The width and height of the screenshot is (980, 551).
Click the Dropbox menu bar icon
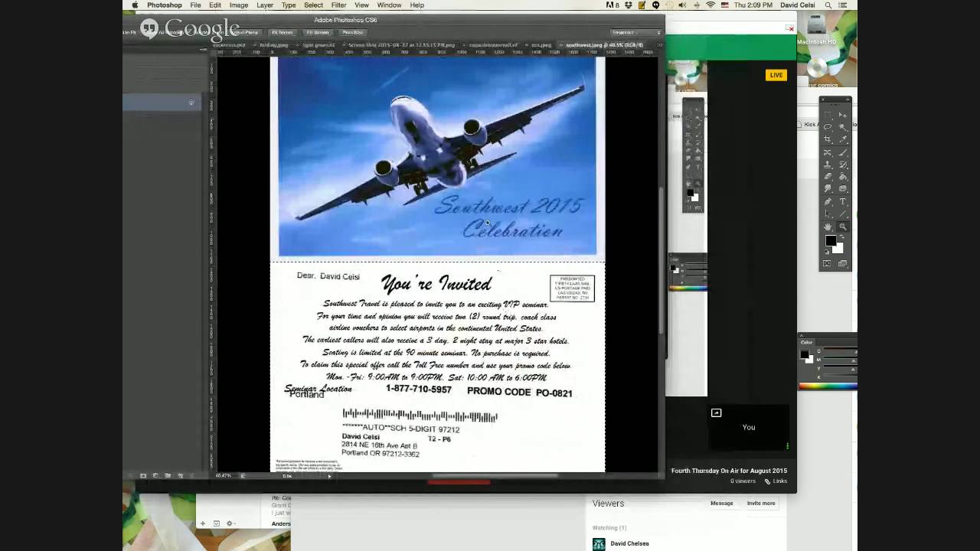[x=627, y=5]
